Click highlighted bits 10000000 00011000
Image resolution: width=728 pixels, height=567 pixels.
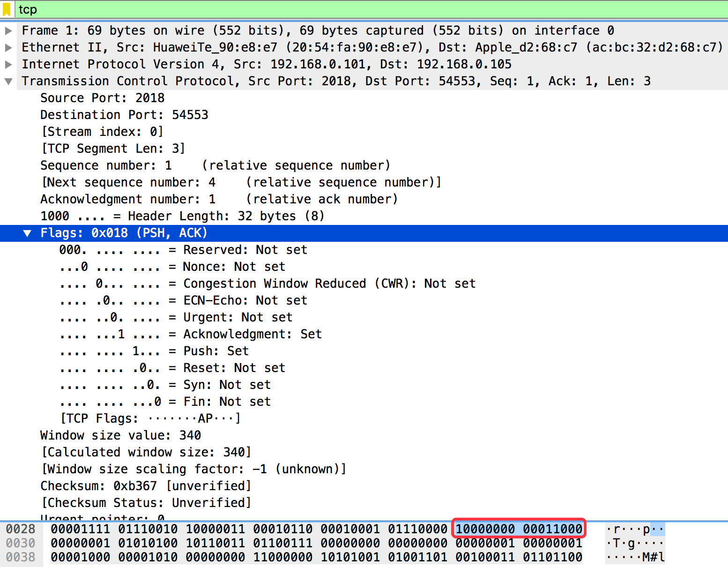coord(519,529)
